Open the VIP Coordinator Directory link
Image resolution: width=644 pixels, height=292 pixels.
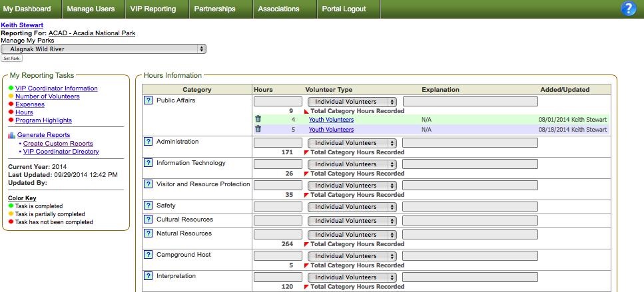coord(61,152)
